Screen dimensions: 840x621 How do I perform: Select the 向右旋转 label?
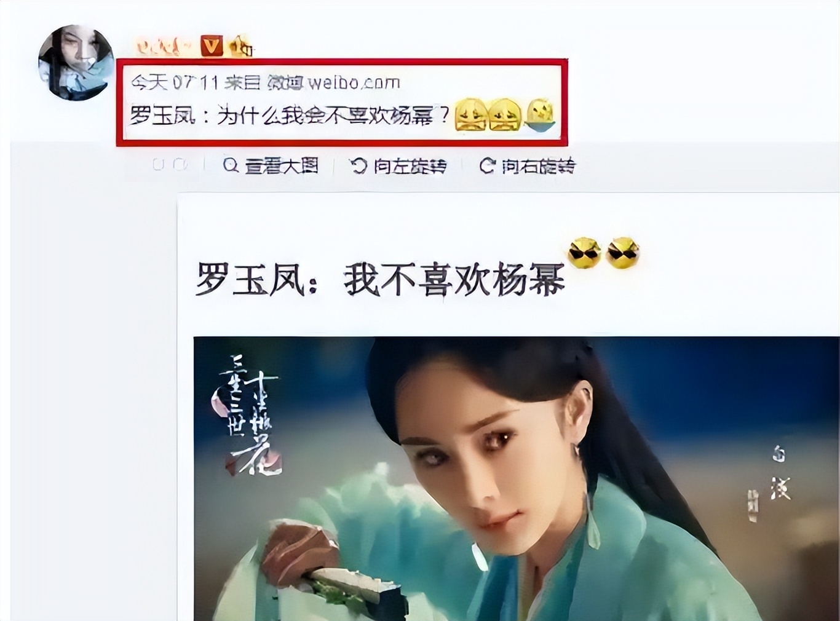tap(539, 166)
